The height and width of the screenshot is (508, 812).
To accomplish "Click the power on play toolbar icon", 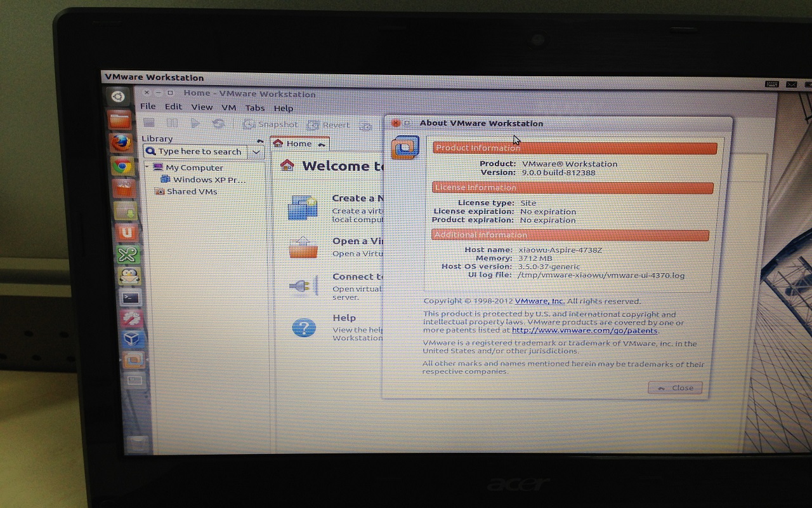I will [195, 123].
